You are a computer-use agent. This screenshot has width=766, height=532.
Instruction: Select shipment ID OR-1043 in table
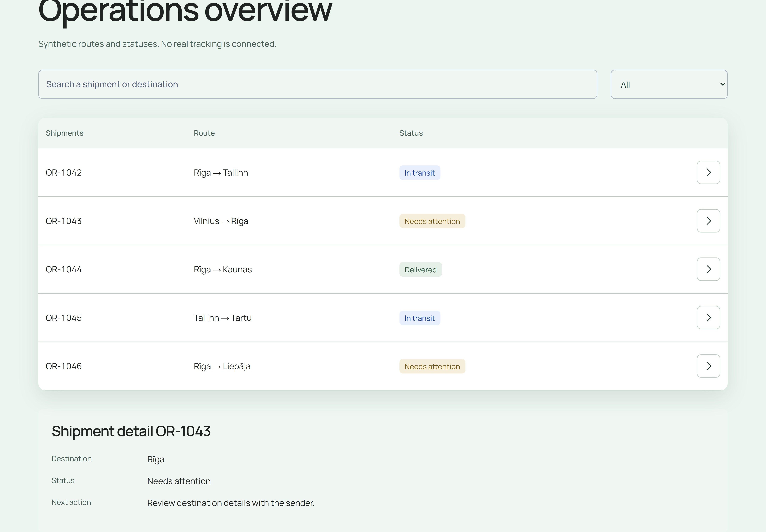pos(64,221)
